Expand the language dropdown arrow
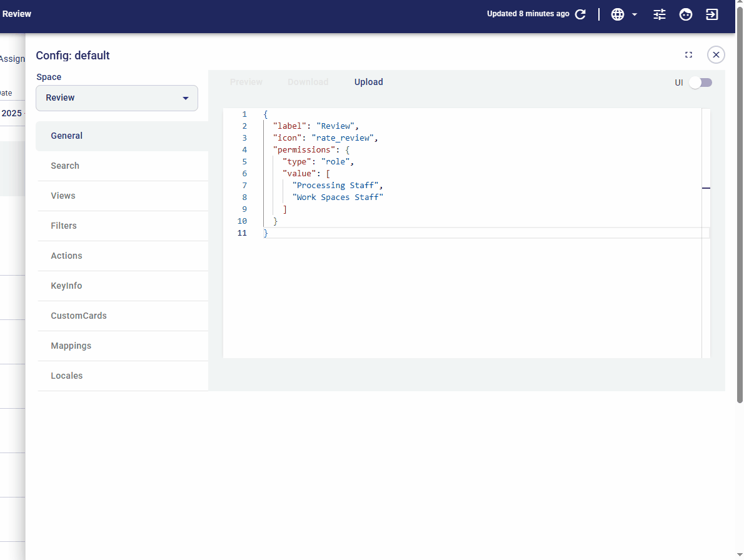Screen dimensions: 744x560 click(635, 15)
